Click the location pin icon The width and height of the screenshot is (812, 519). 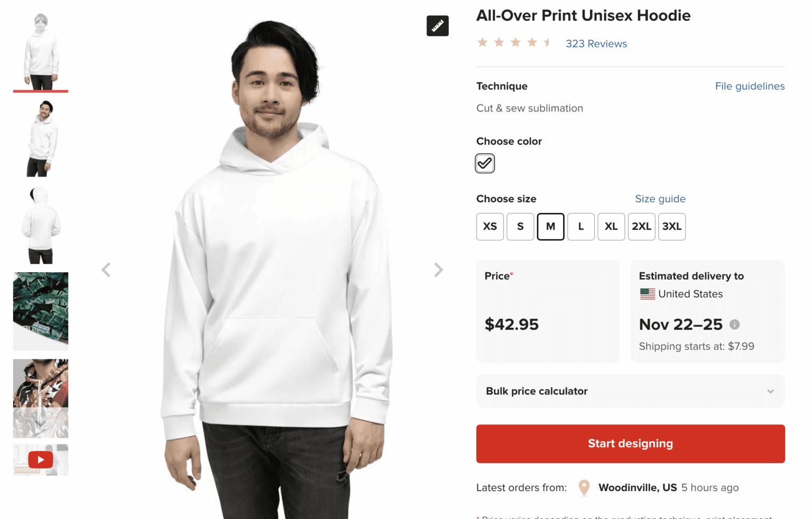[584, 487]
